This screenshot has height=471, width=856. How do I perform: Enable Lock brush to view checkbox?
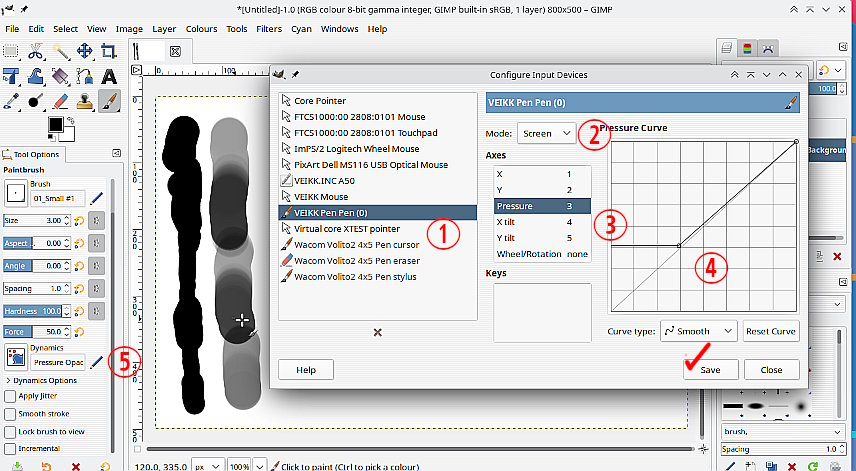10,432
